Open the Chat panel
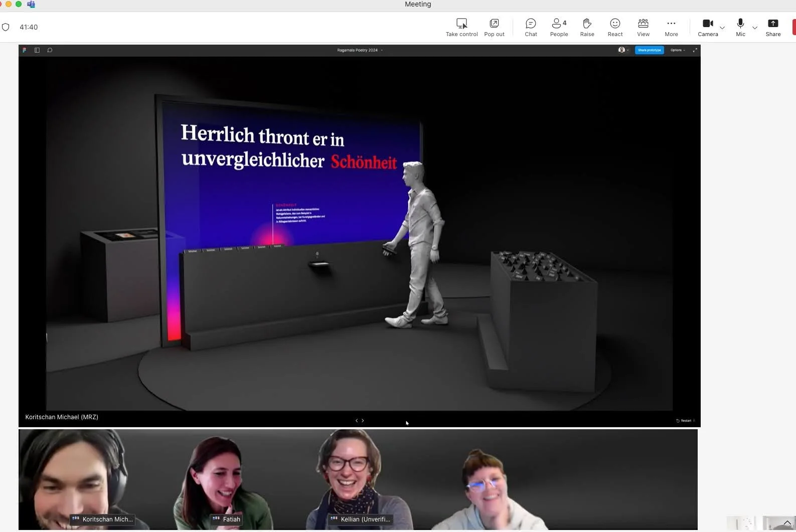Viewport: 796px width, 532px height. [531, 28]
